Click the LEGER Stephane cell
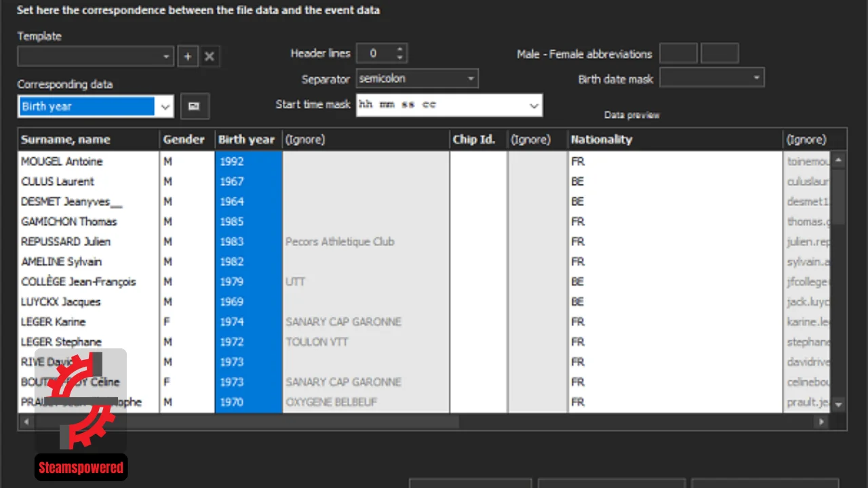Image resolution: width=868 pixels, height=488 pixels. 89,342
